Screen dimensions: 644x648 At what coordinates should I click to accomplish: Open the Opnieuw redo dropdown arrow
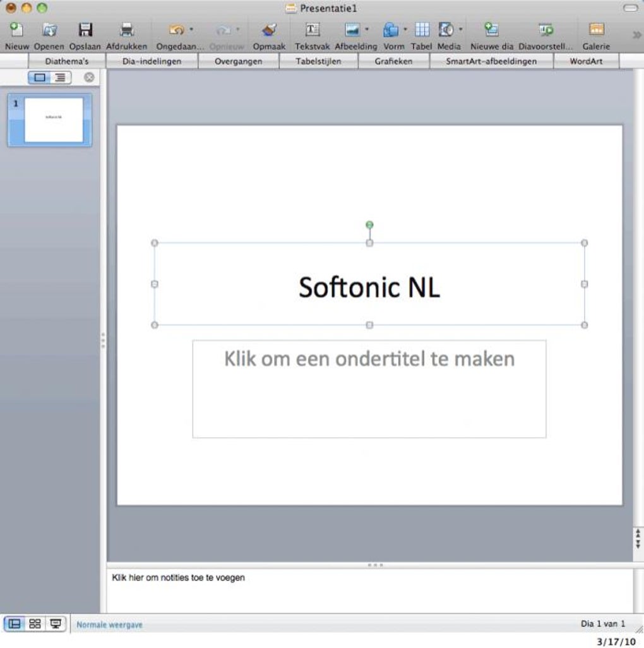(x=238, y=29)
